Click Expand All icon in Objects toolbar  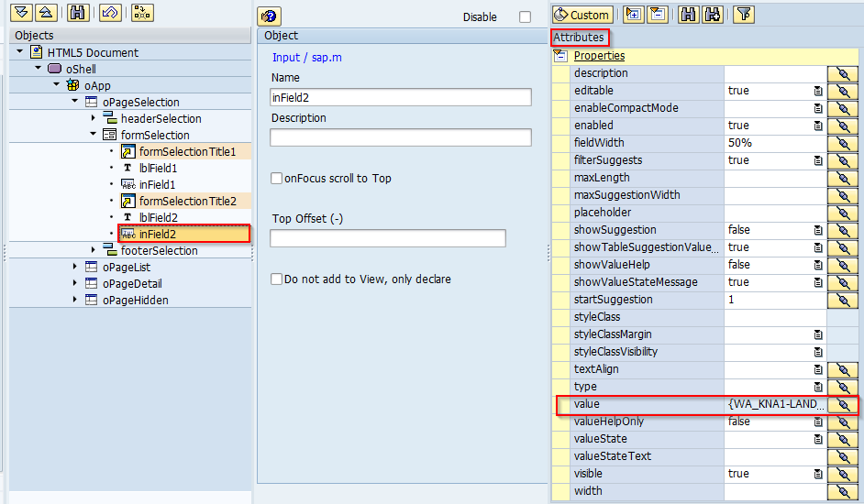pos(22,13)
